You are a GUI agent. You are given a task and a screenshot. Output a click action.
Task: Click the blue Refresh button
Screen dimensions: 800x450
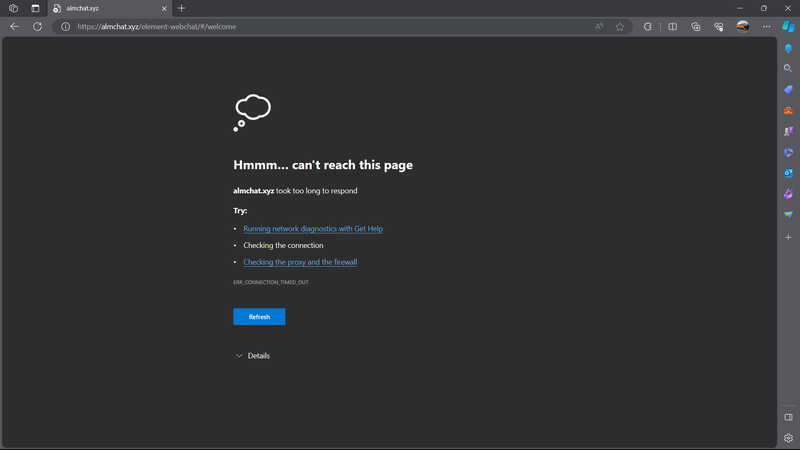coord(259,317)
